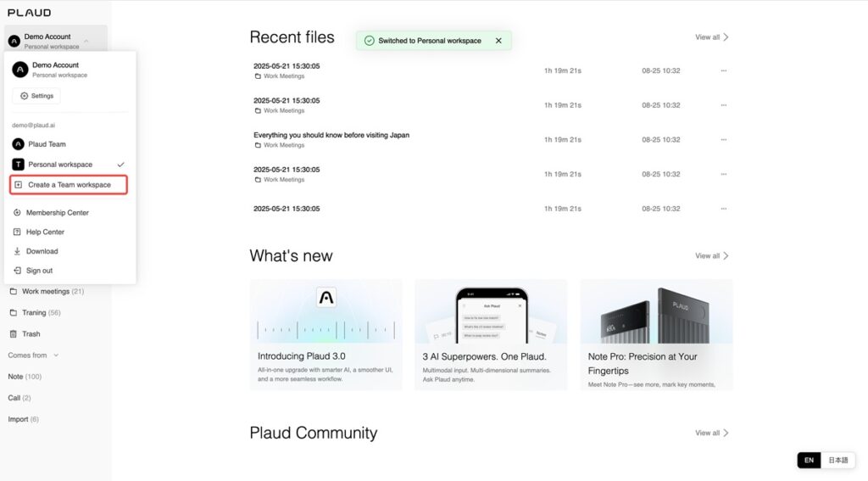Viewport: 868px width, 481px height.
Task: Click Trash bin icon
Action: 14,334
